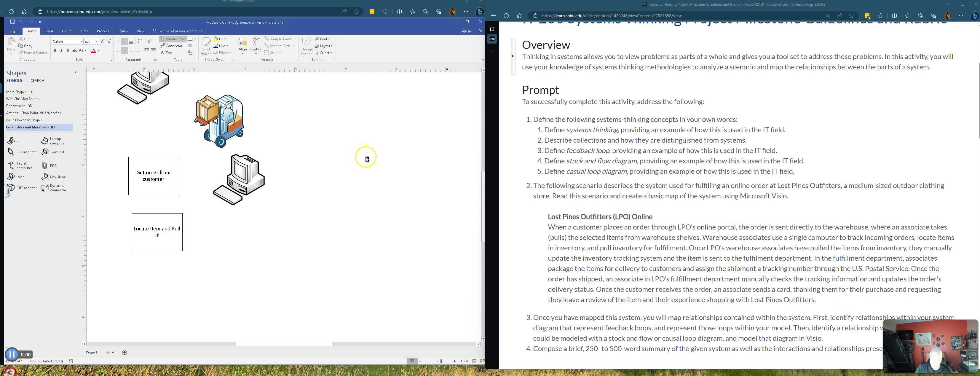Image resolution: width=980 pixels, height=376 pixels.
Task: Click the Bullets list icon
Action: click(x=140, y=41)
